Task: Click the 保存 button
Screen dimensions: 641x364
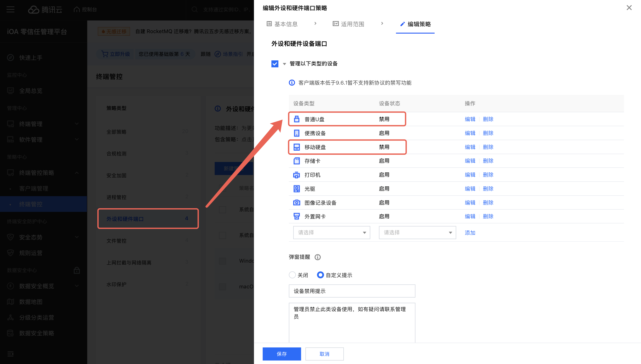Action: coord(281,354)
